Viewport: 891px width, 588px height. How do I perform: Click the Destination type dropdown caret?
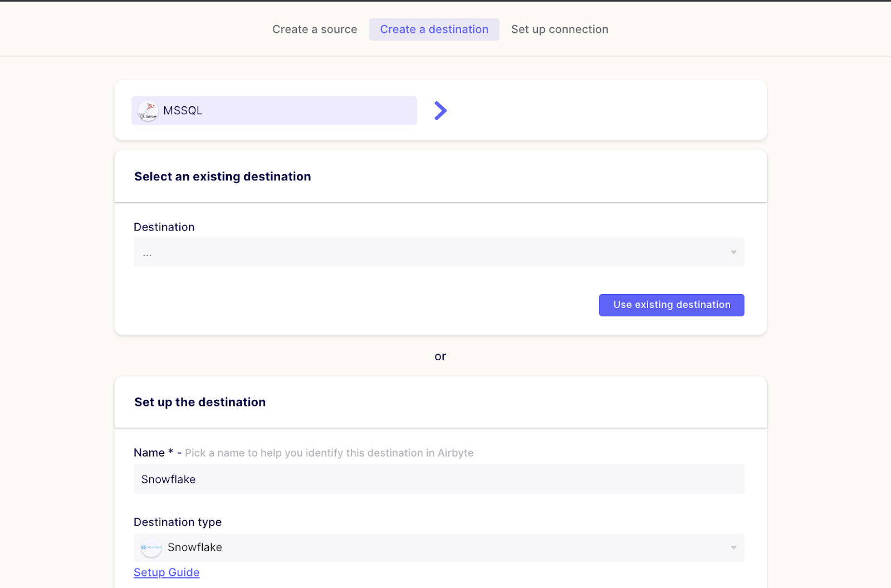733,548
